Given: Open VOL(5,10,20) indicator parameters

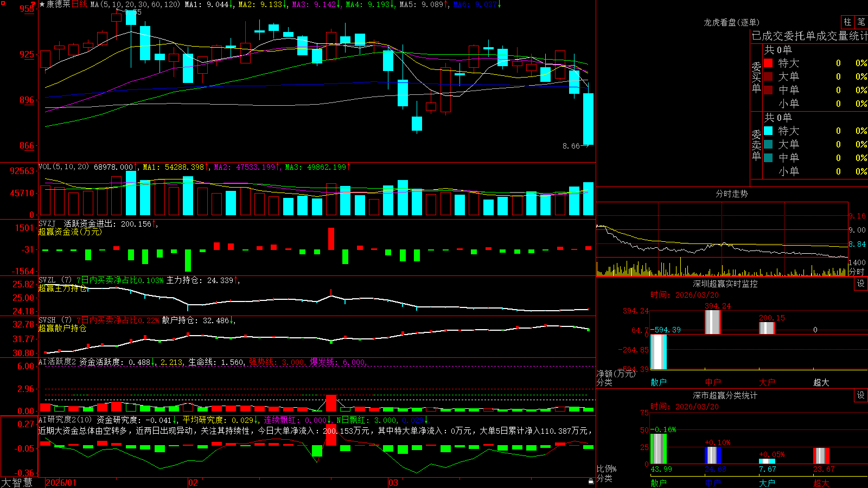Looking at the screenshot, I should [x=63, y=167].
